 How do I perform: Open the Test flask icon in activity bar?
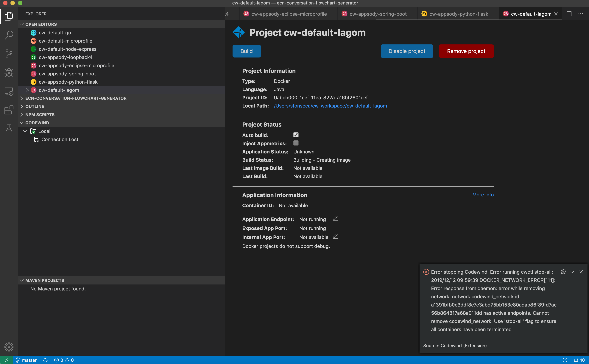coord(9,129)
